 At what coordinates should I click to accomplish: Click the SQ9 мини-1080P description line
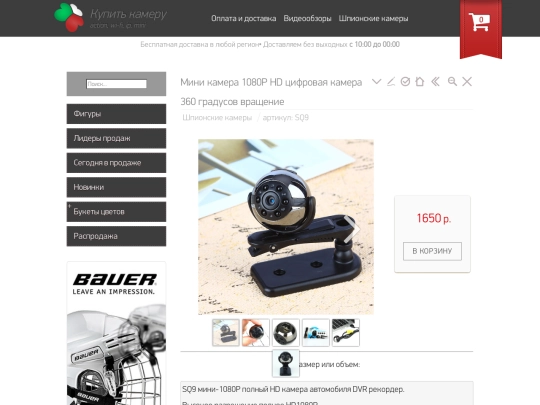293,390
